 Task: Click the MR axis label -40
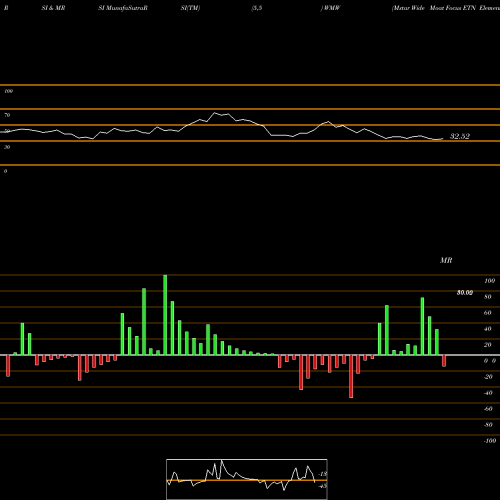(x=488, y=393)
